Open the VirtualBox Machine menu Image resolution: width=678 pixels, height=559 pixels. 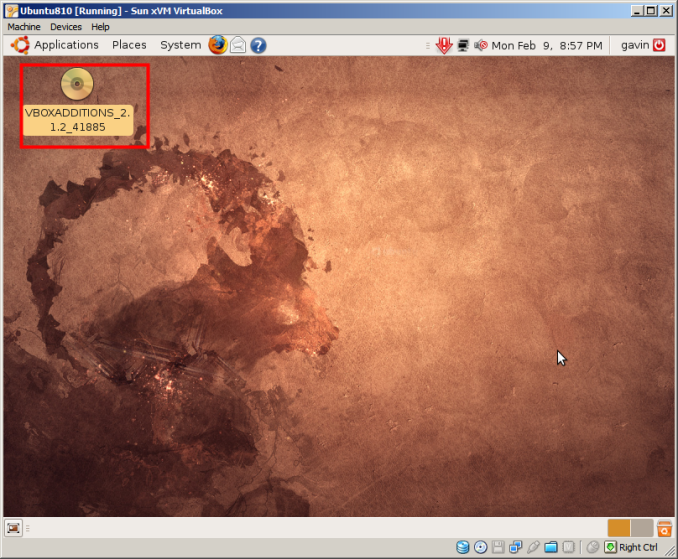24,27
